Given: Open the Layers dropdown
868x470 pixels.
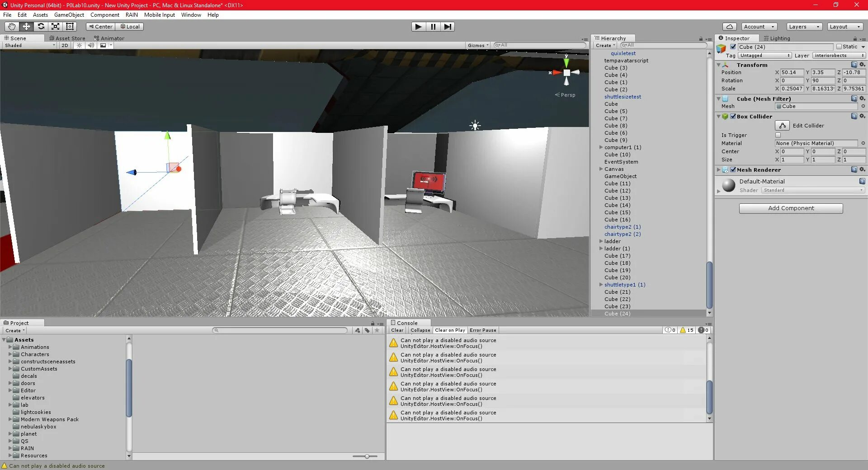Looking at the screenshot, I should click(x=804, y=27).
